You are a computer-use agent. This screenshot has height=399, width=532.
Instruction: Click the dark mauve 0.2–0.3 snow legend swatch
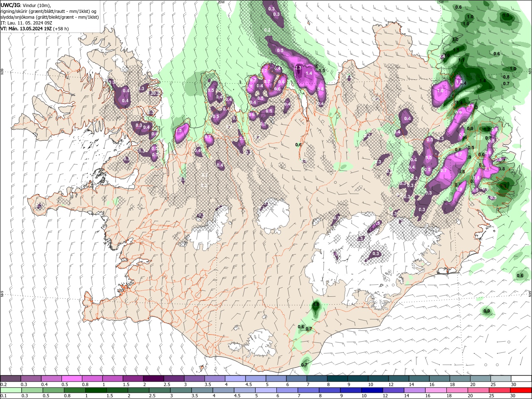10,379
